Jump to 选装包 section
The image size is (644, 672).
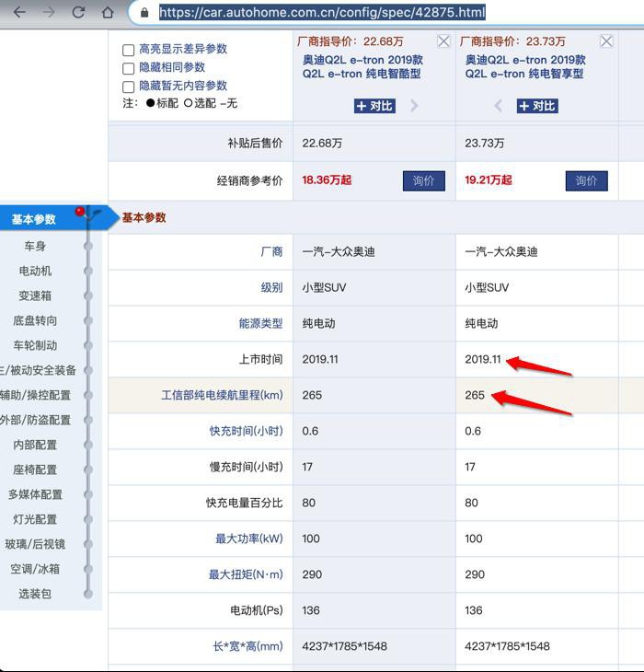35,594
